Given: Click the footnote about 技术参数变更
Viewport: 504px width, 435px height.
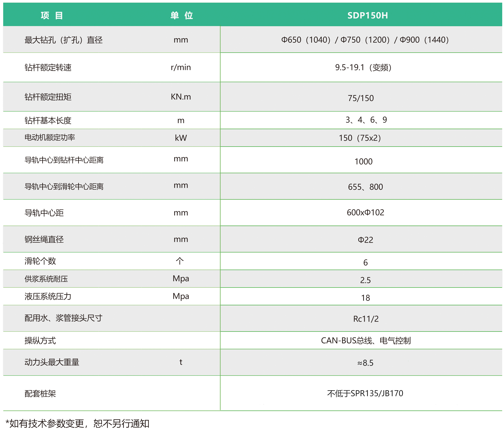Looking at the screenshot, I should pyautogui.click(x=77, y=424).
